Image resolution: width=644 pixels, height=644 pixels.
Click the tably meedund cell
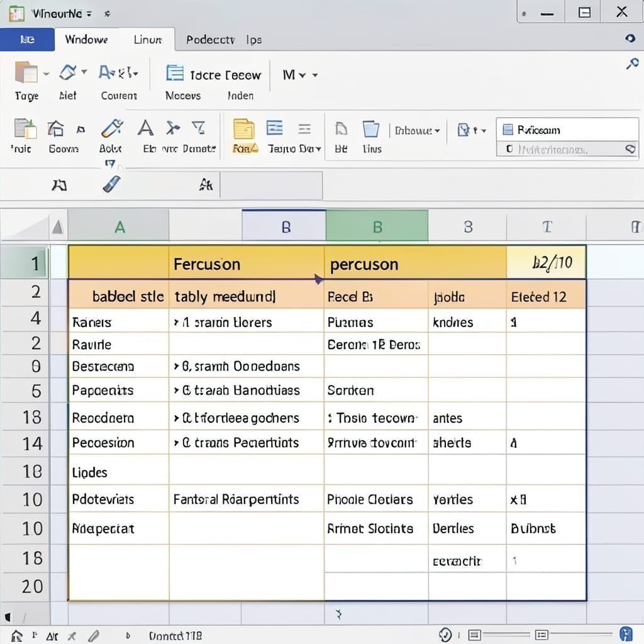(247, 296)
